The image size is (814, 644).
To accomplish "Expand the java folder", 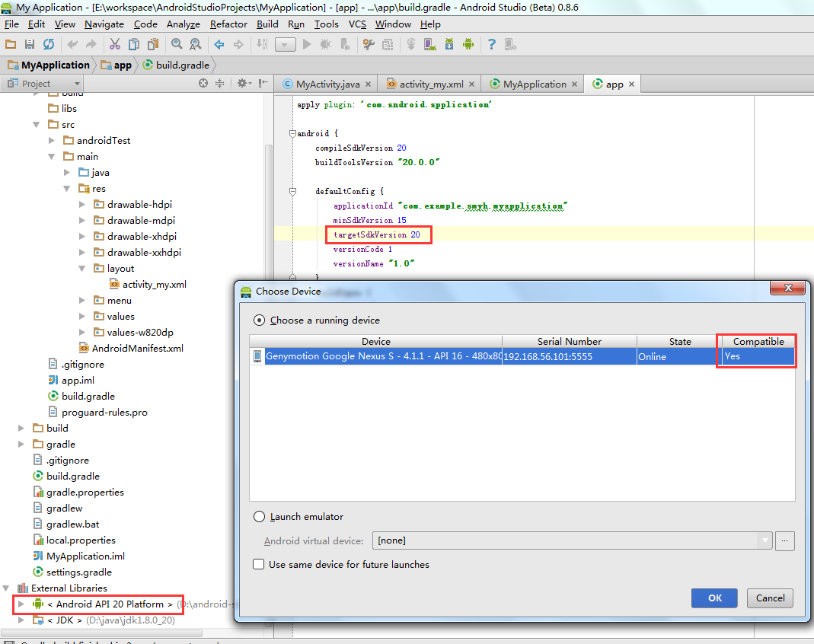I will [67, 172].
